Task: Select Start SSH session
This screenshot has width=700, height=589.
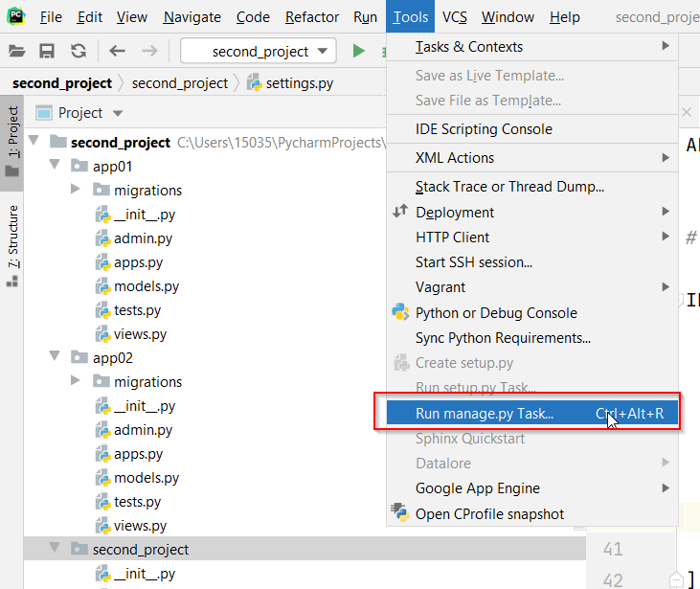Action: tap(532, 262)
